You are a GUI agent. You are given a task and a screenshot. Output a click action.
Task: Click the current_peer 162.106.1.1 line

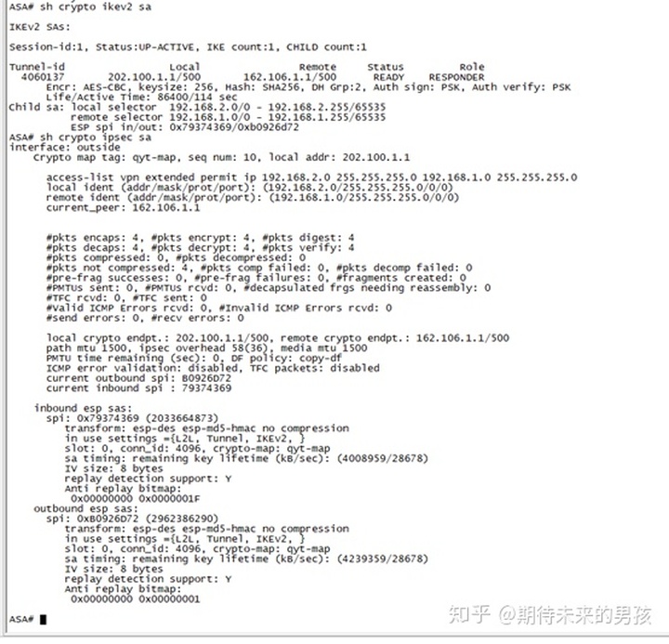123,208
